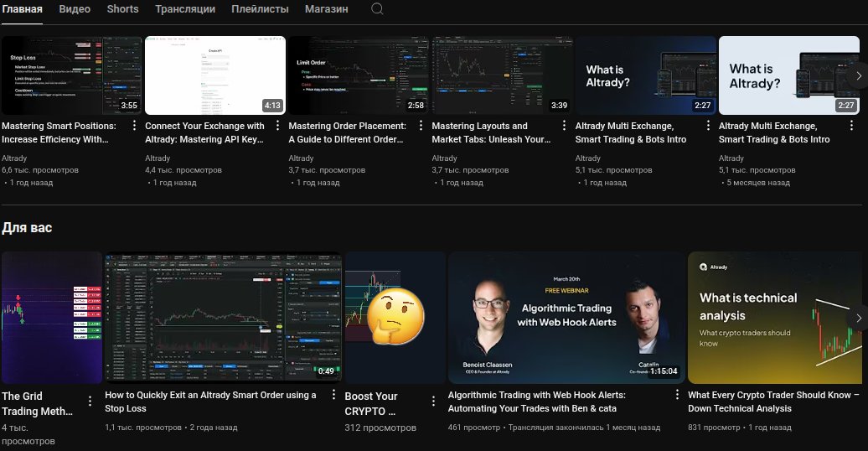868x451 pixels.
Task: Play the Create API thumbnail video 4:13
Action: point(215,75)
